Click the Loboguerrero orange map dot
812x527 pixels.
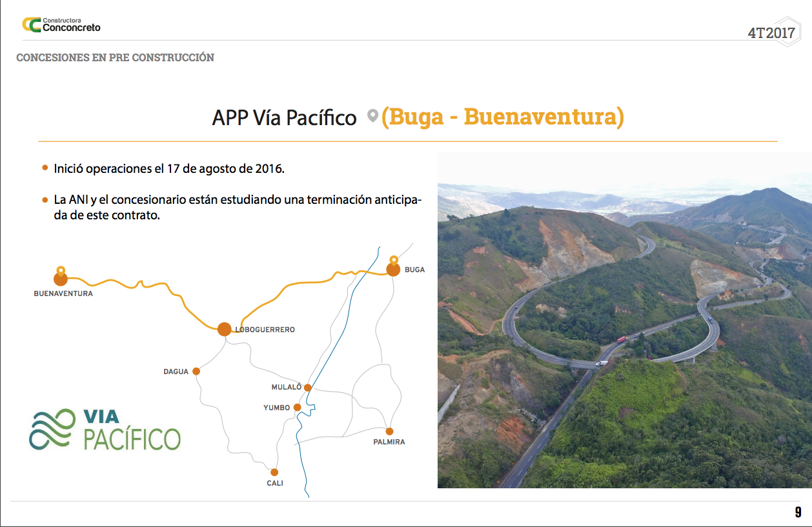click(x=224, y=329)
